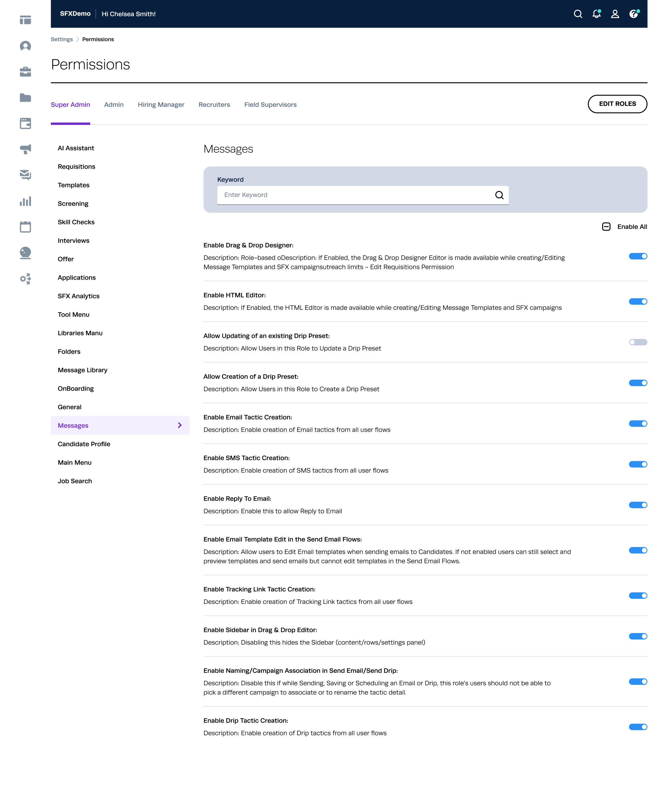Screen dimensions: 666x812
Task: Open the gear settings sidebar icon
Action: click(x=25, y=279)
